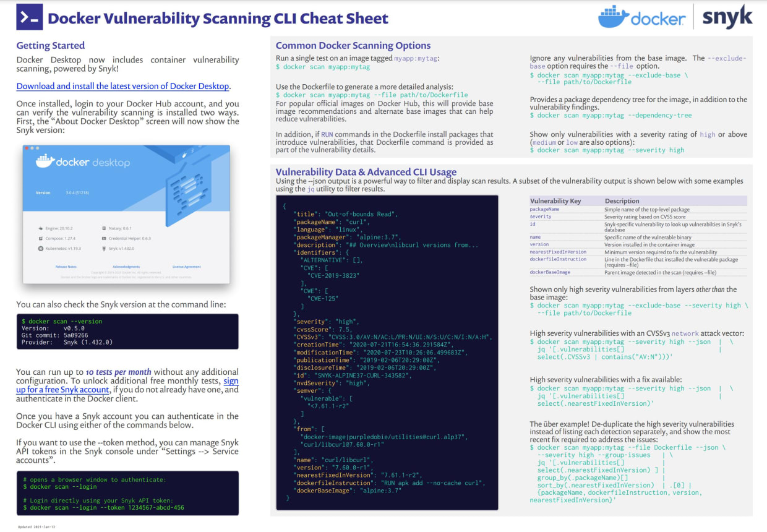Click the Docker Vulnerability Scanning CLI Cheat Sheet title
767x532 pixels.
218,19
